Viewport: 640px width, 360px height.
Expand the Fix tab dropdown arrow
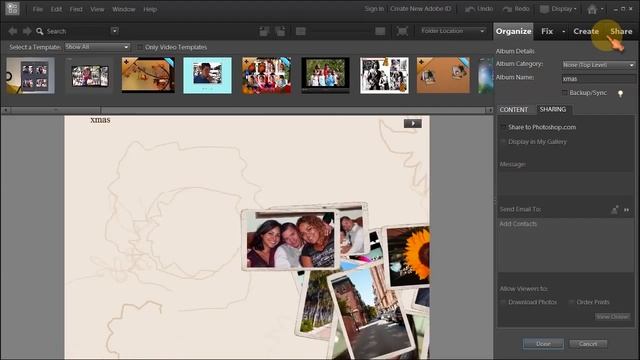tap(564, 31)
